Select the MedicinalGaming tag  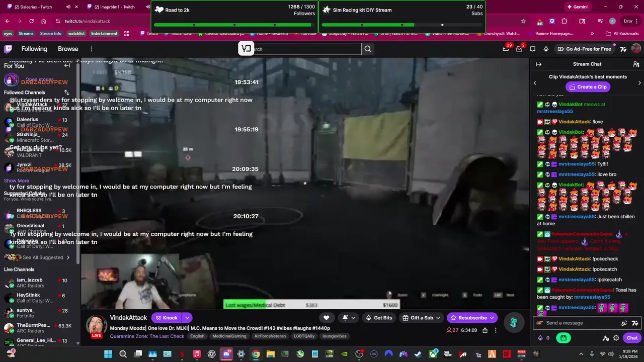click(x=229, y=336)
